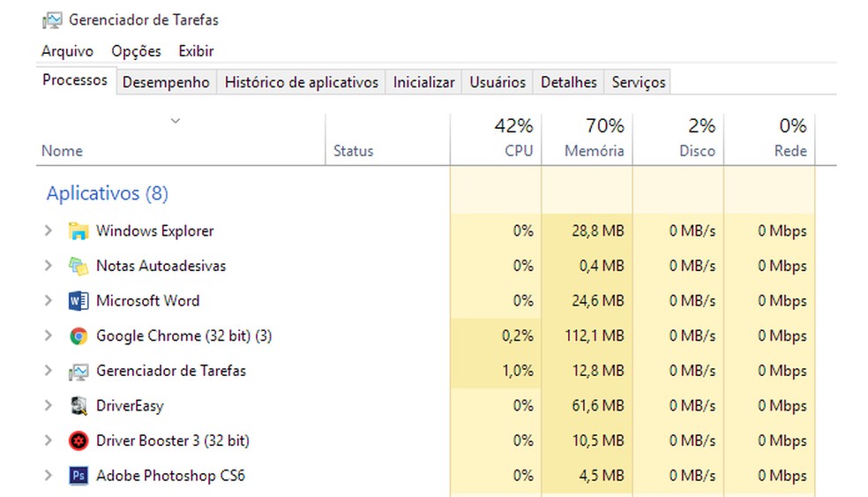This screenshot has width=868, height=497.
Task: Click the Windows Explorer folder icon
Action: click(x=79, y=231)
